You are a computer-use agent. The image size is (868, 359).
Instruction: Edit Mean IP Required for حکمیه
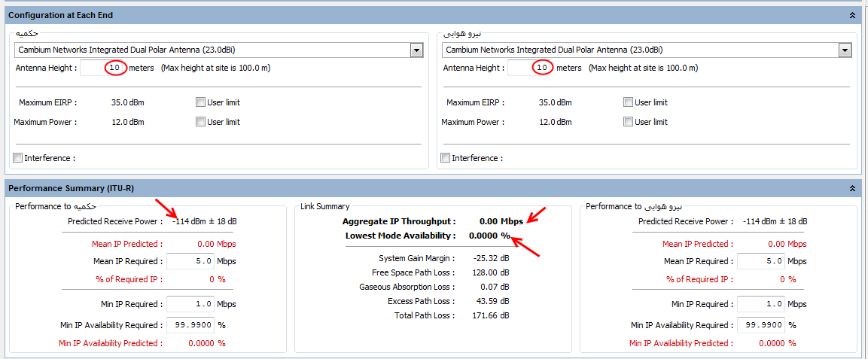190,261
